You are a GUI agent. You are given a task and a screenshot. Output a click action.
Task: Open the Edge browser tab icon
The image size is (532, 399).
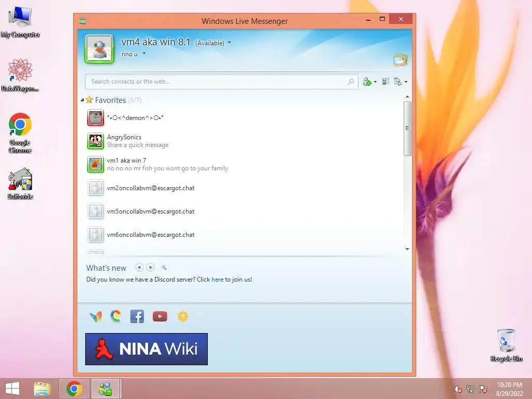click(116, 316)
